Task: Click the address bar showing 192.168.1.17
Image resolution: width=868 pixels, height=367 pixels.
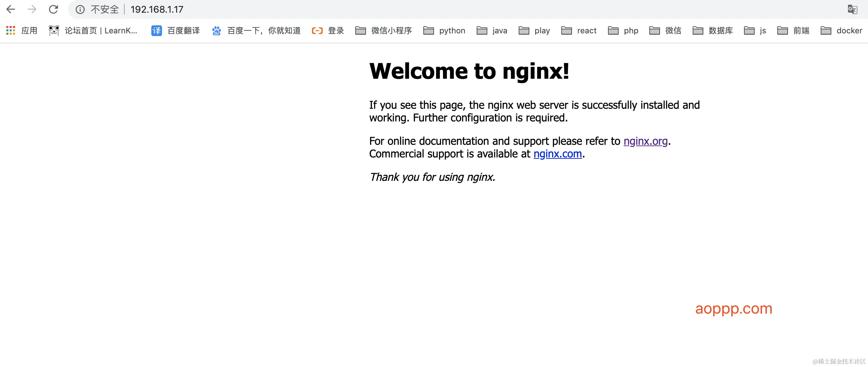Action: (x=157, y=9)
